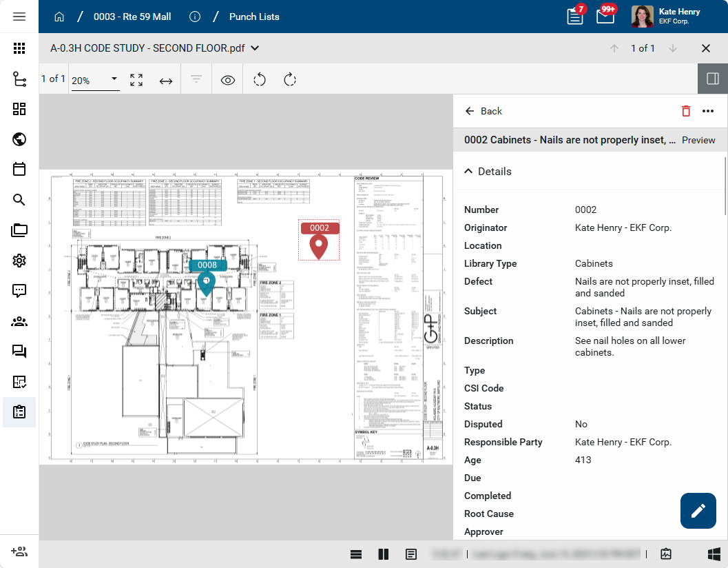The height and width of the screenshot is (568, 728).
Task: Open the Punch Lists clipboard sidebar icon
Action: tap(19, 412)
